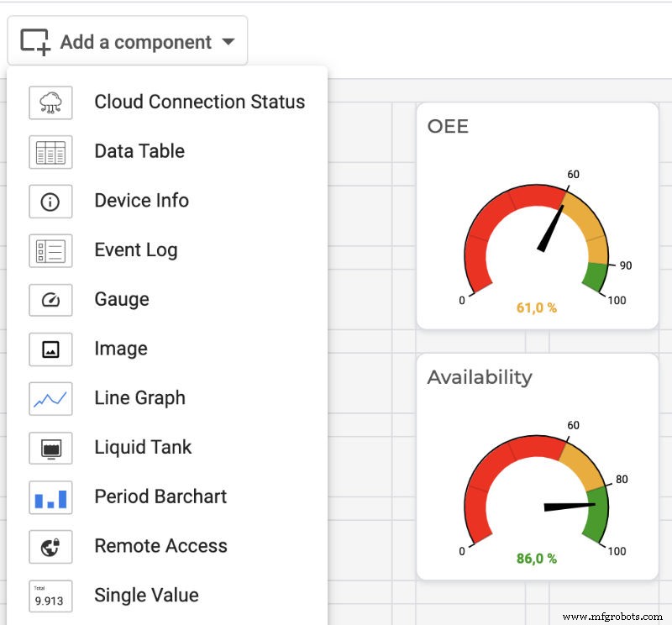The height and width of the screenshot is (625, 672).
Task: Click the Cloud Connection Status icon
Action: pos(50,102)
